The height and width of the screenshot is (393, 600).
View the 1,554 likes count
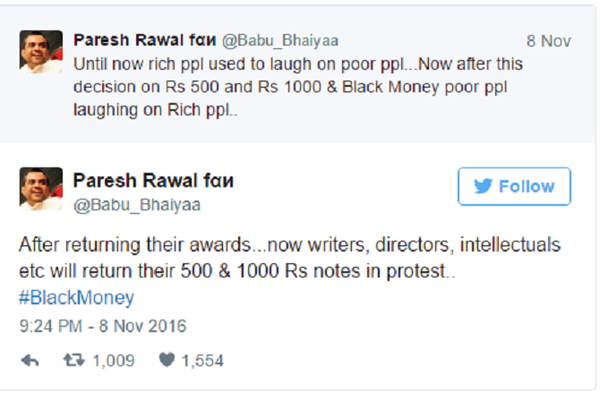click(202, 360)
